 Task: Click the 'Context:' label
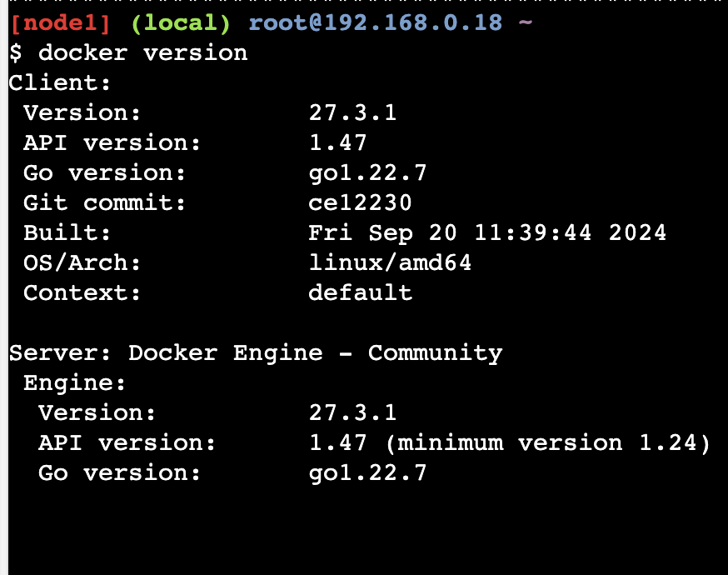pyautogui.click(x=82, y=293)
